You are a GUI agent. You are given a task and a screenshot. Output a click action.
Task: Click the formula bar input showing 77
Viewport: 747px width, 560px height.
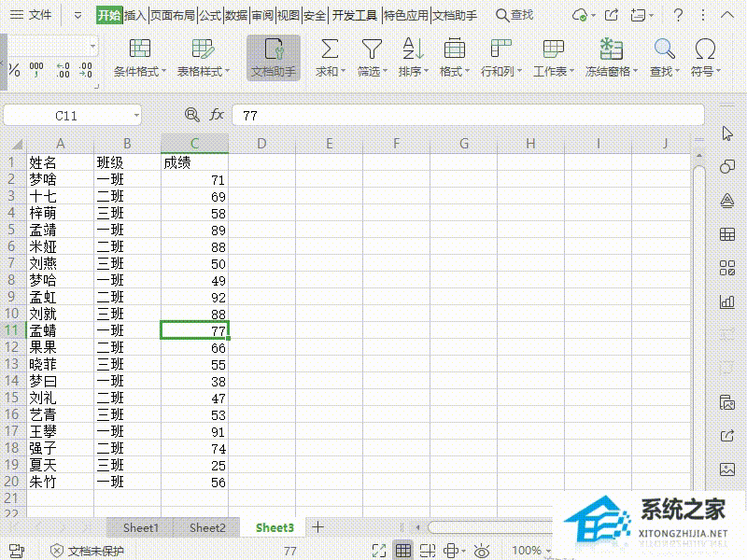[468, 115]
